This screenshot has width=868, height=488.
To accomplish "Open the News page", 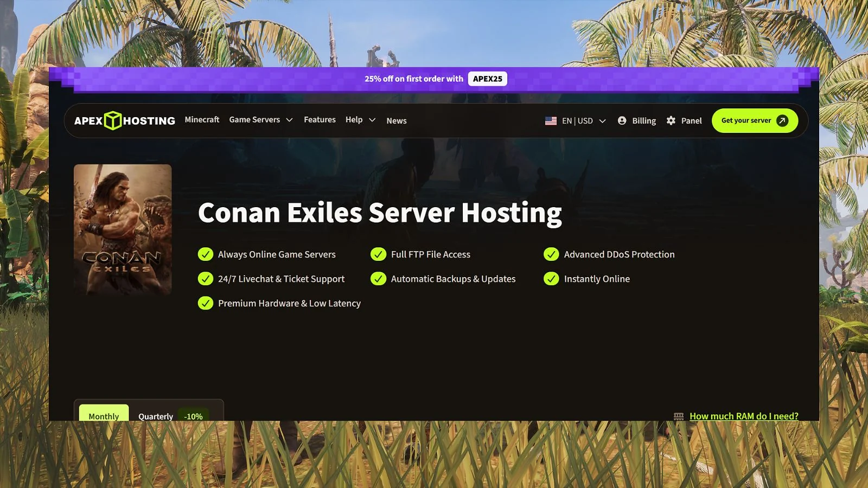I will pos(397,120).
